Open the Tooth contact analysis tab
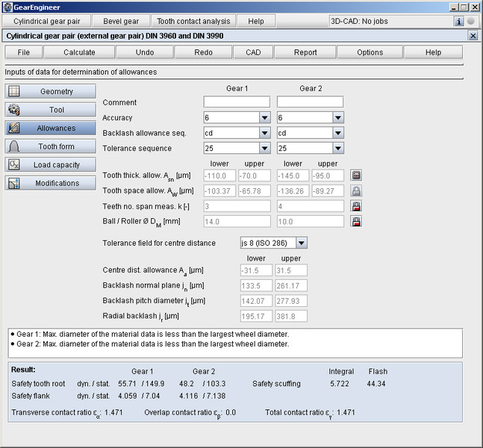The height and width of the screenshot is (448, 483). 195,22
